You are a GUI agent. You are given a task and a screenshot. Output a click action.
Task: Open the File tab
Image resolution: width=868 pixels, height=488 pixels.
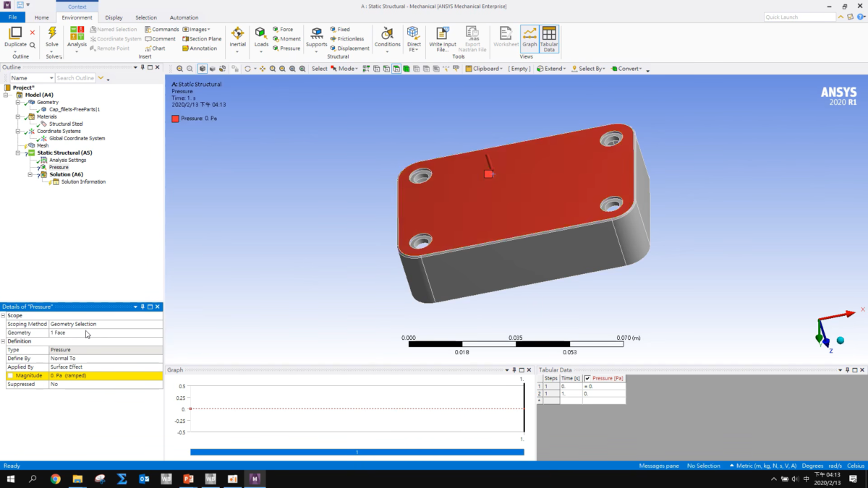pyautogui.click(x=13, y=17)
